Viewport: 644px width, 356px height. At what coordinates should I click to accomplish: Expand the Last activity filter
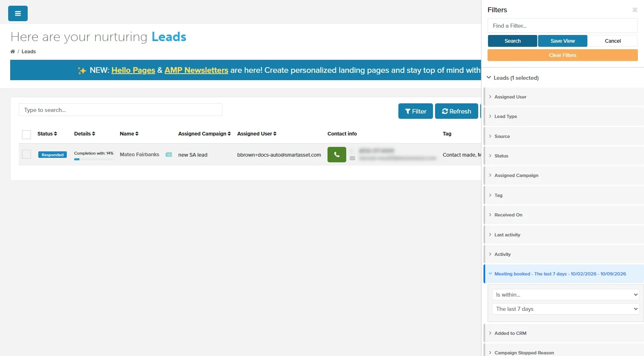pos(564,235)
